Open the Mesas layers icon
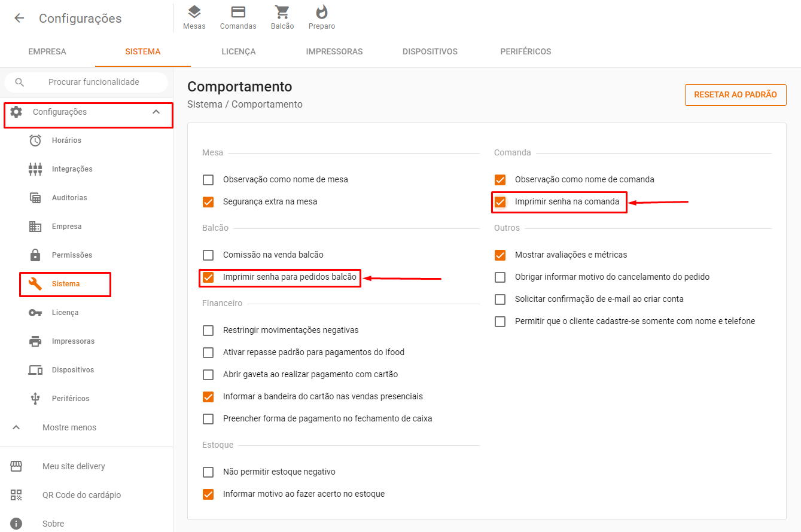The width and height of the screenshot is (801, 532). click(194, 13)
